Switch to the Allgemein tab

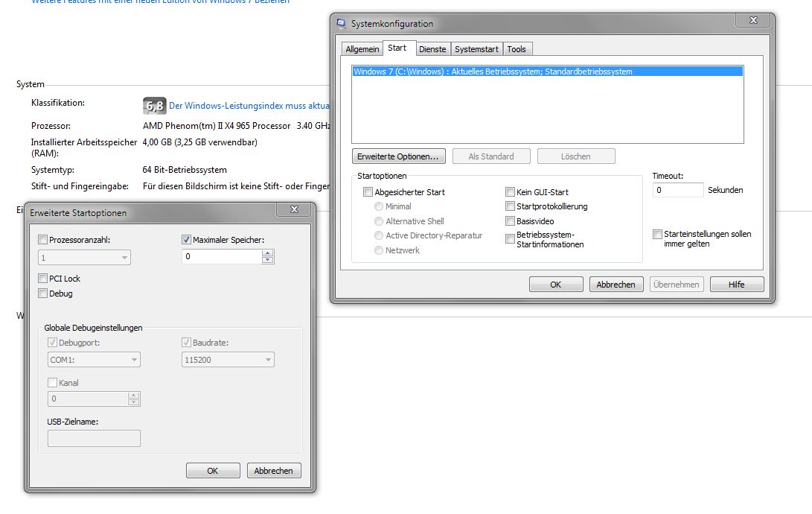(362, 48)
